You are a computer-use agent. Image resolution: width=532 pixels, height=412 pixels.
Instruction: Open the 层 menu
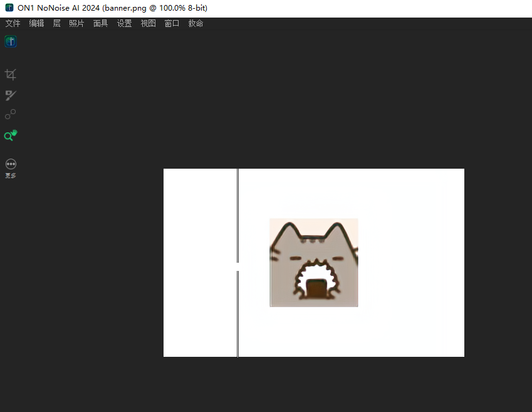[x=56, y=23]
